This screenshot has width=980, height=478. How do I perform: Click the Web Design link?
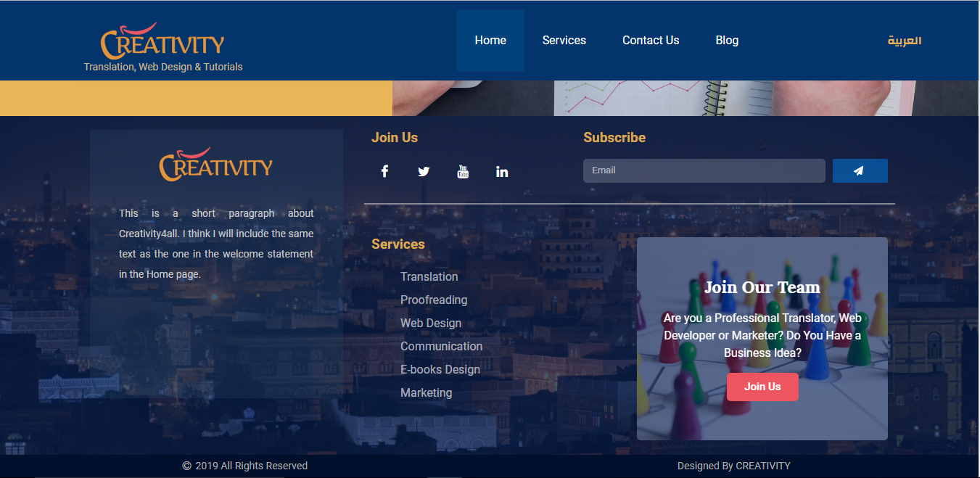431,323
